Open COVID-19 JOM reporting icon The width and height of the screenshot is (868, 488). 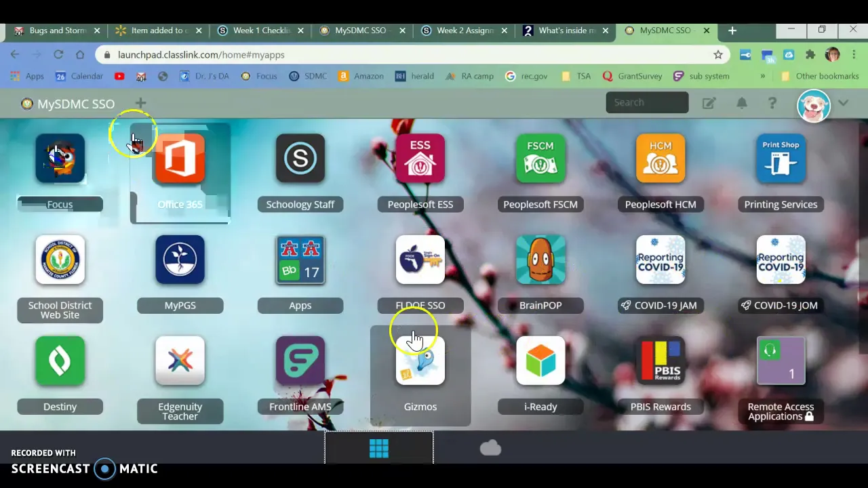(781, 260)
